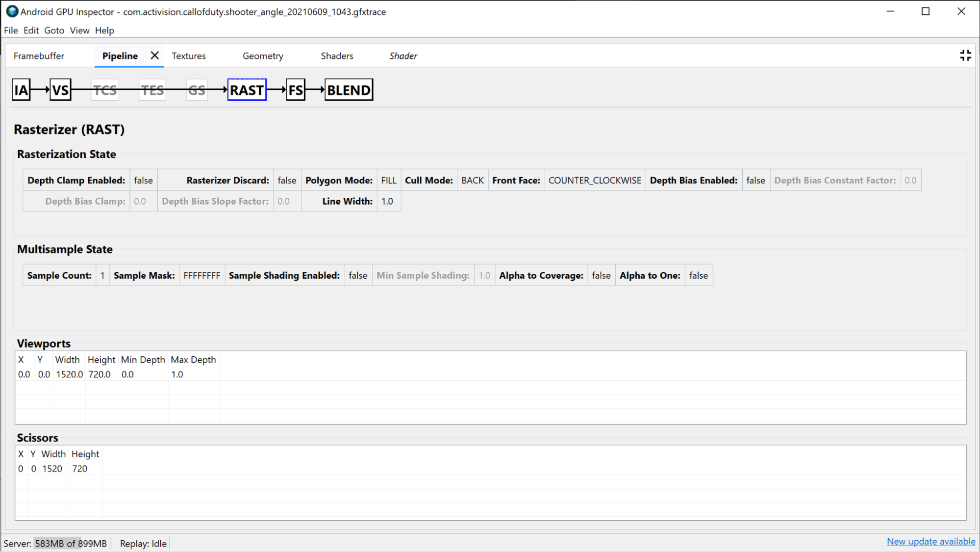Click the Viewport X input field
Viewport: 980px width, 552px height.
(24, 374)
